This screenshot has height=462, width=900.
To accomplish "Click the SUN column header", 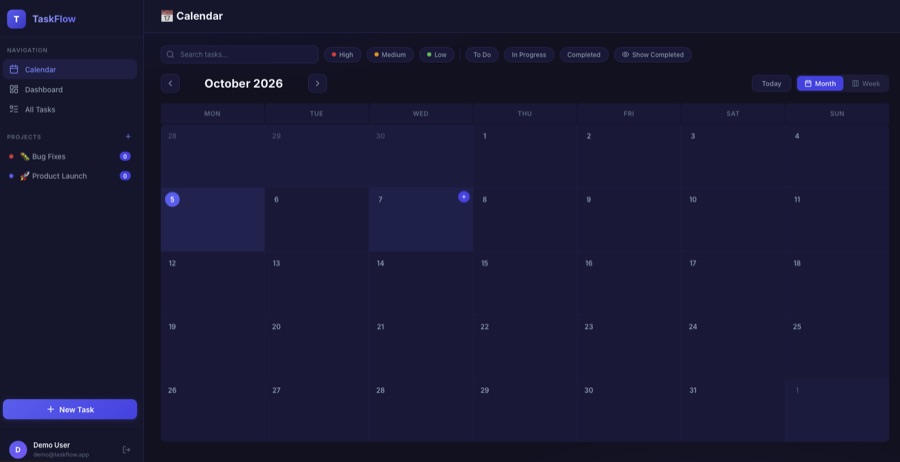I will pyautogui.click(x=837, y=114).
